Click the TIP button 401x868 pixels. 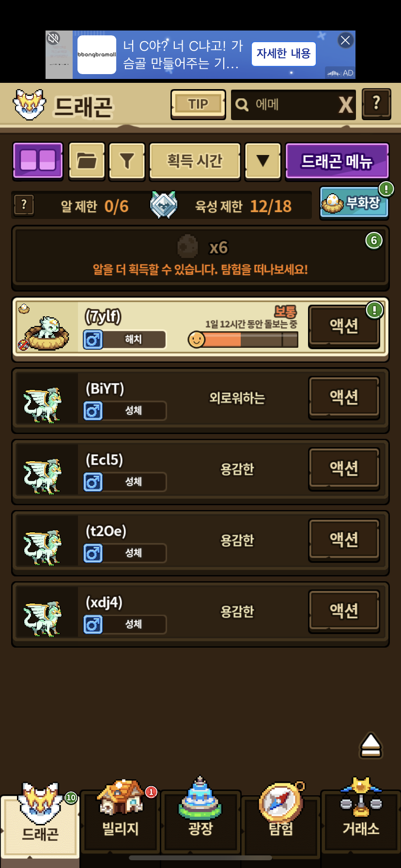[198, 104]
